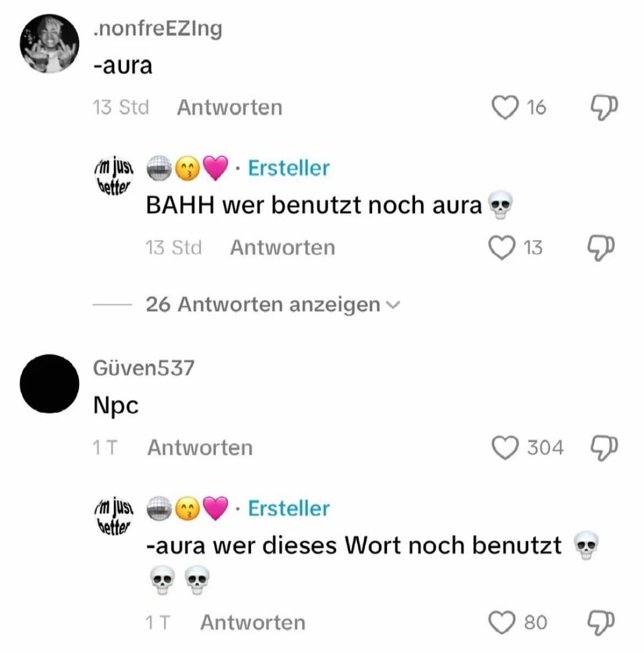Dislike the '-aura' comment with 16 likes

[x=604, y=108]
